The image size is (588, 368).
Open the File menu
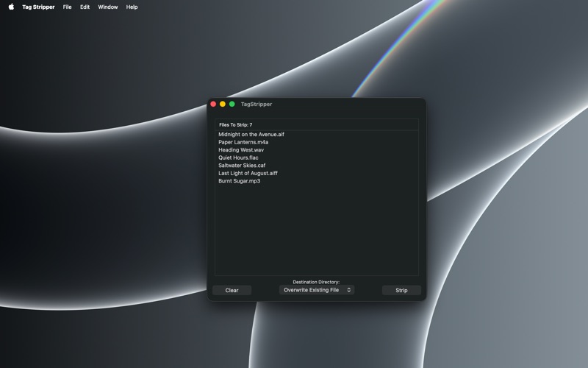click(67, 7)
